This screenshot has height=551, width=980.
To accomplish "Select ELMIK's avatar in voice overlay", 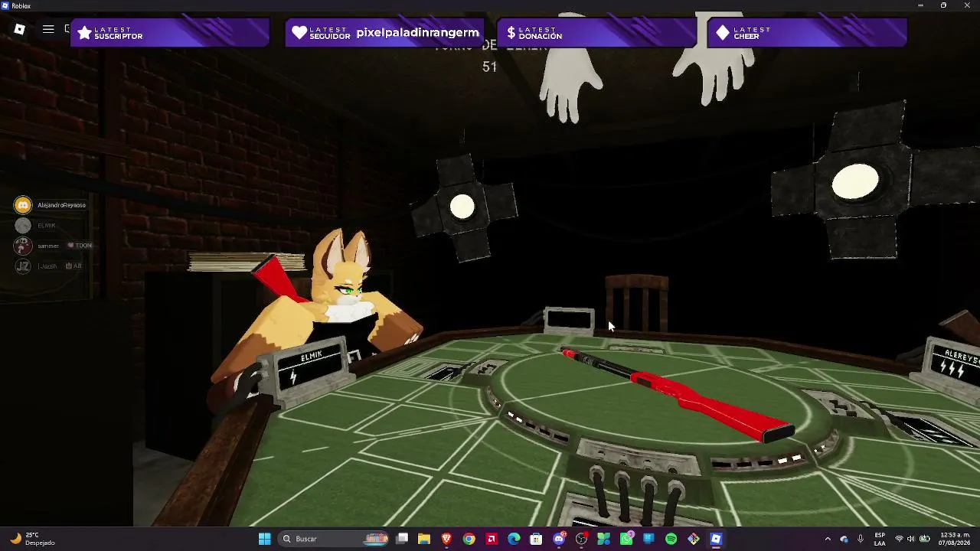I will pyautogui.click(x=23, y=225).
